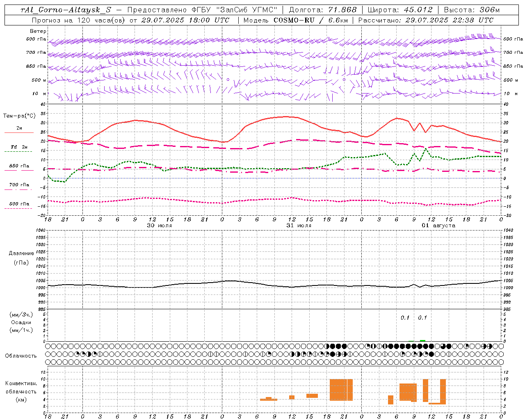This screenshot has height=420, width=525.
Task: Click the dotted line sample under 500 гПа legend
Action: pyautogui.click(x=18, y=208)
